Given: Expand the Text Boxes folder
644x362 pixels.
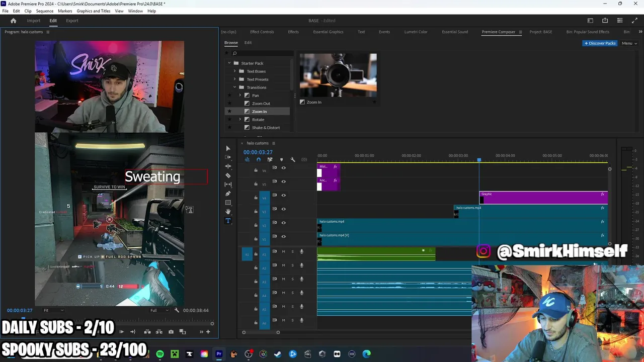Looking at the screenshot, I should 234,71.
